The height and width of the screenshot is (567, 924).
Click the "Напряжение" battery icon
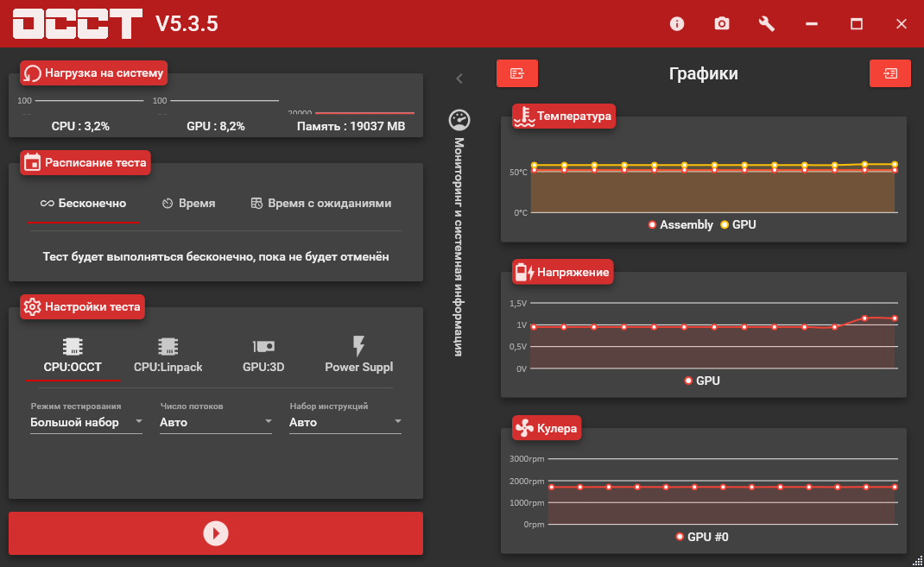click(x=524, y=272)
